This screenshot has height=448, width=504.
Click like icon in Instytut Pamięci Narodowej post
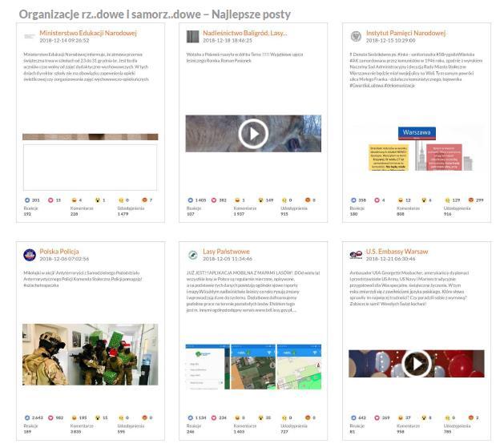[353, 200]
